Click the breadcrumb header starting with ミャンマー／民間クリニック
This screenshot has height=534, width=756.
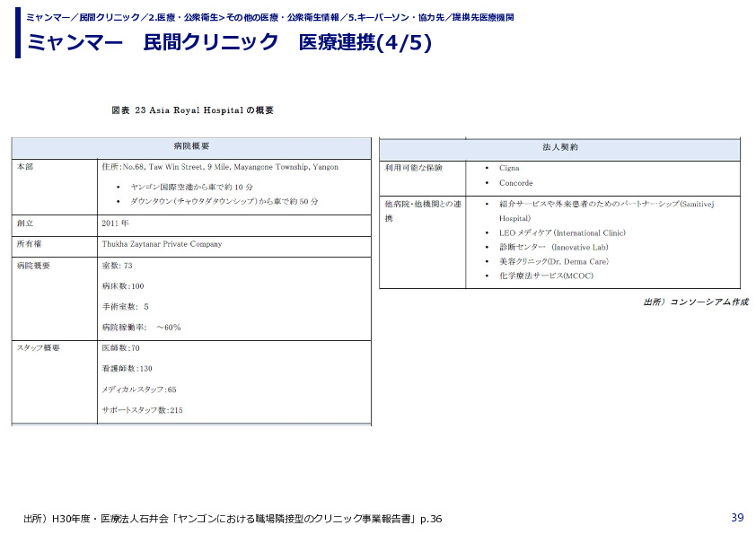(269, 17)
